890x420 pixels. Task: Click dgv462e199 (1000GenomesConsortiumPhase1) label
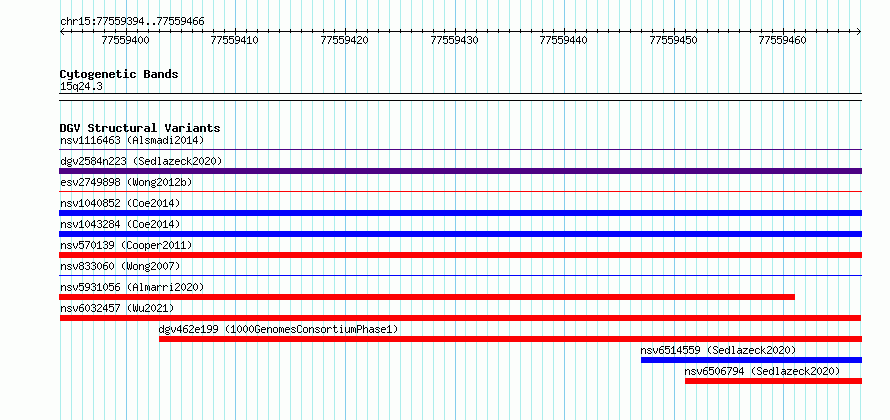click(279, 329)
